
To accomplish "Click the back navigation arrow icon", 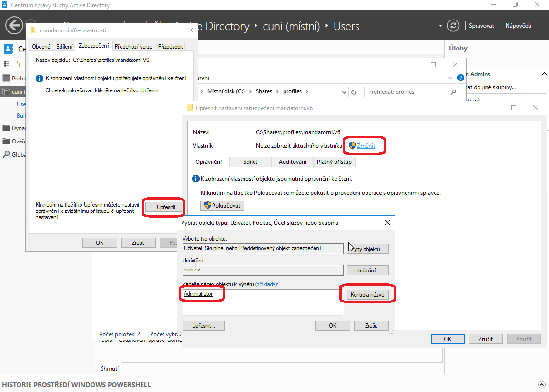I will (14, 26).
